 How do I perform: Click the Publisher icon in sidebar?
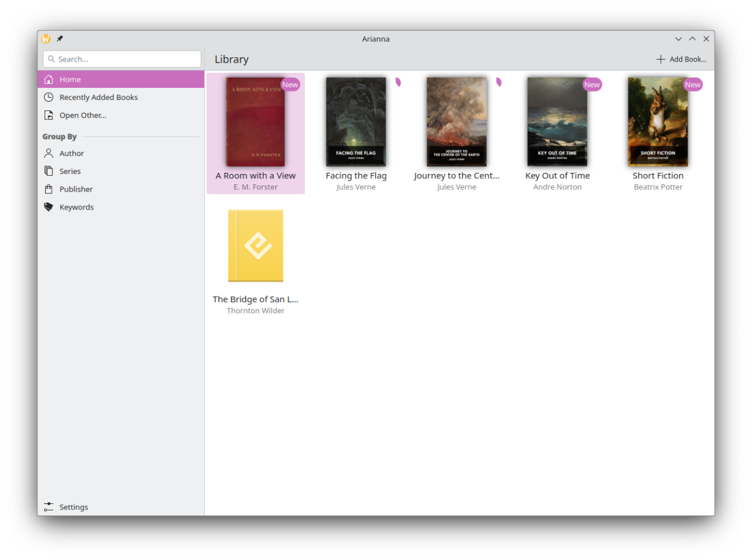(49, 190)
